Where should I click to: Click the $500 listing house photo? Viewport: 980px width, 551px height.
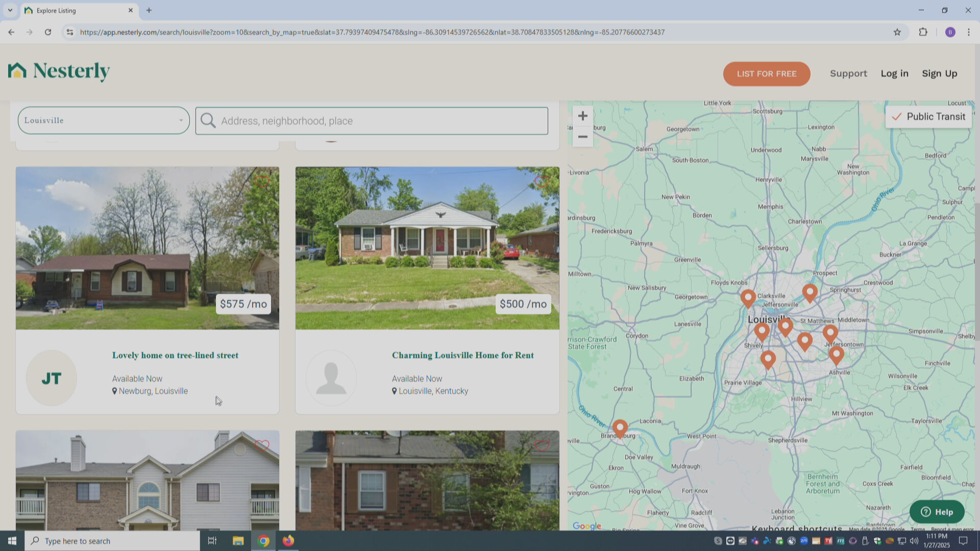pos(427,248)
